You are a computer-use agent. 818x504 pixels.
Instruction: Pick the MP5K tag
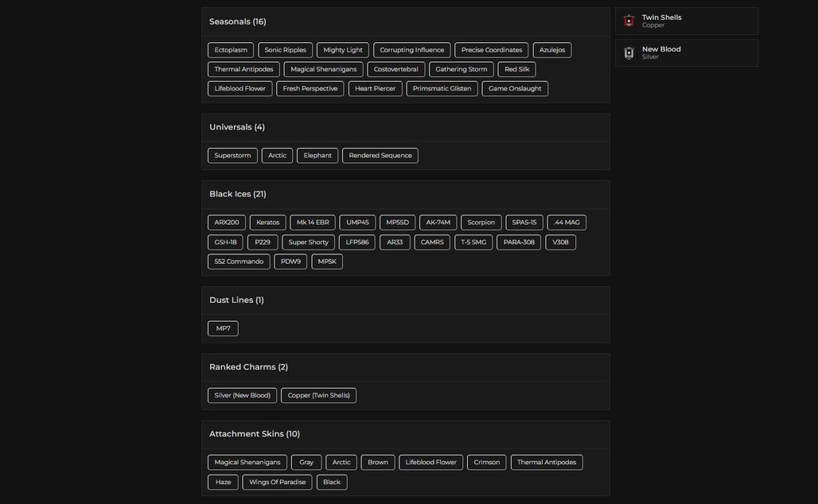(x=327, y=262)
